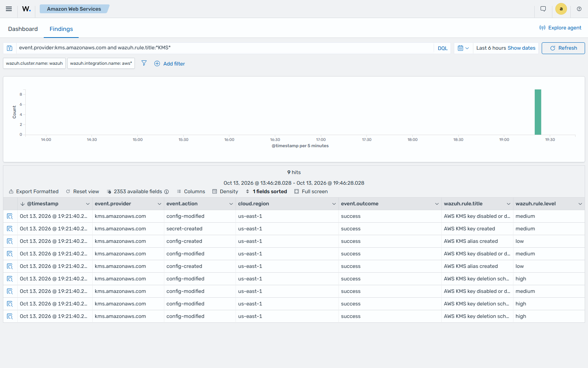Click the filter funnel icon
This screenshot has height=368, width=588.
click(144, 63)
